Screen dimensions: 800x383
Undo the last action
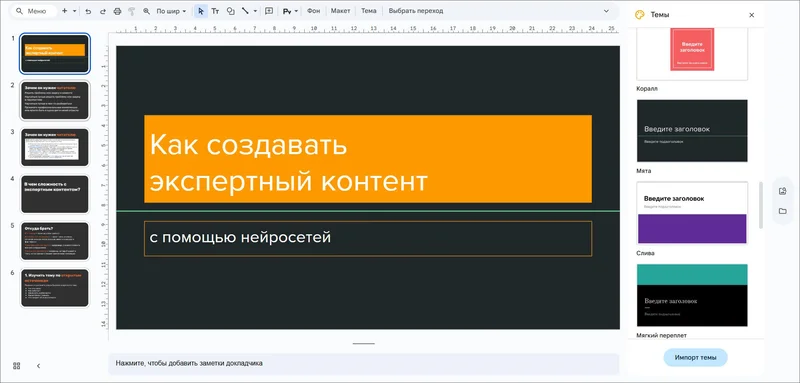(x=88, y=11)
